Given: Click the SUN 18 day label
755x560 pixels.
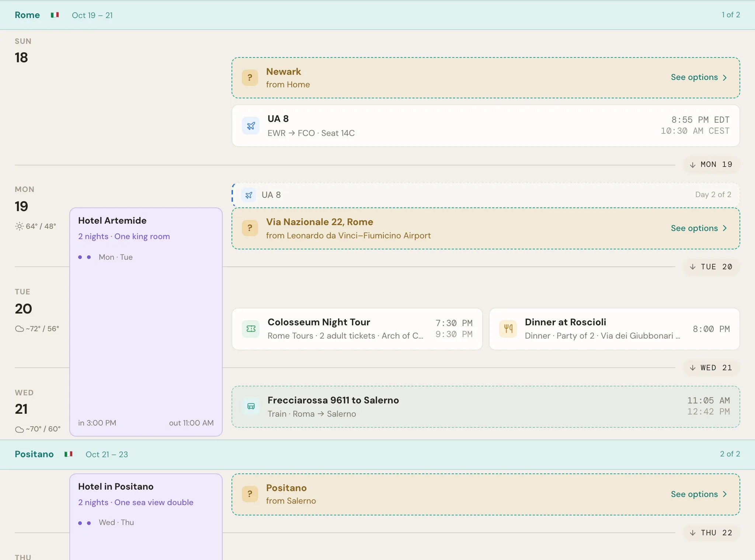Looking at the screenshot, I should point(23,51).
